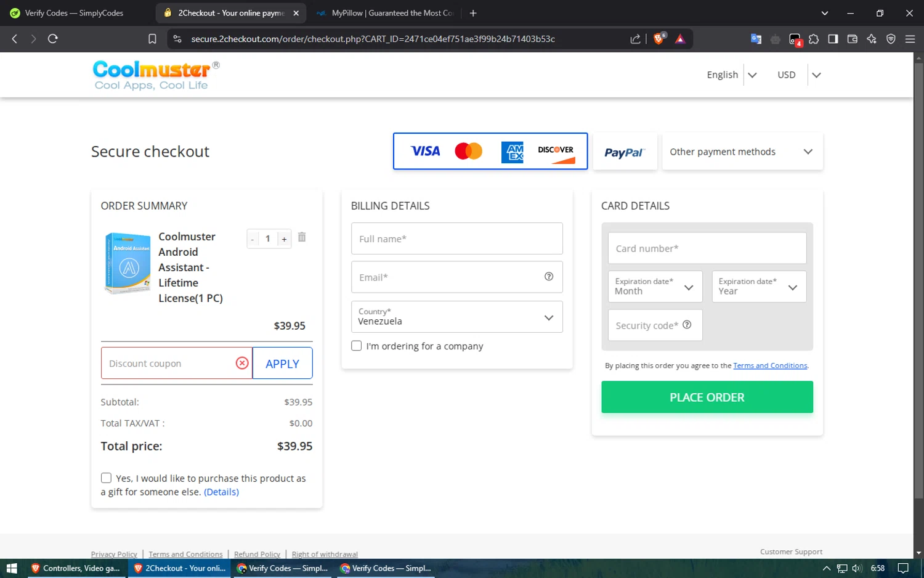
Task: Click the browser forward arrow
Action: pos(33,39)
